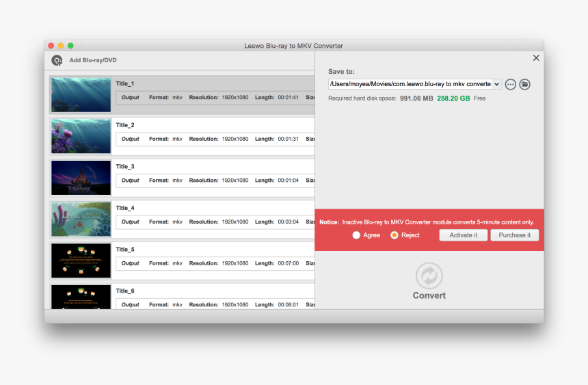The width and height of the screenshot is (588, 385).
Task: Select the Title_1 underwater thumbnail
Action: (81, 95)
